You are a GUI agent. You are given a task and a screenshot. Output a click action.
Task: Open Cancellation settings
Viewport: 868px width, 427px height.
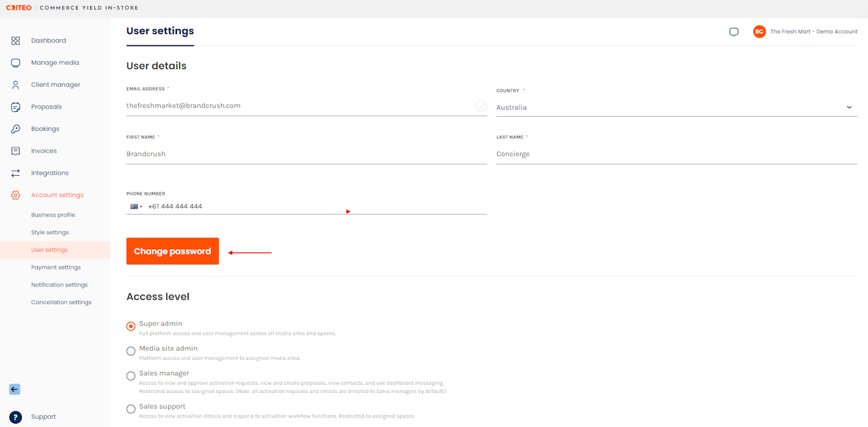61,302
